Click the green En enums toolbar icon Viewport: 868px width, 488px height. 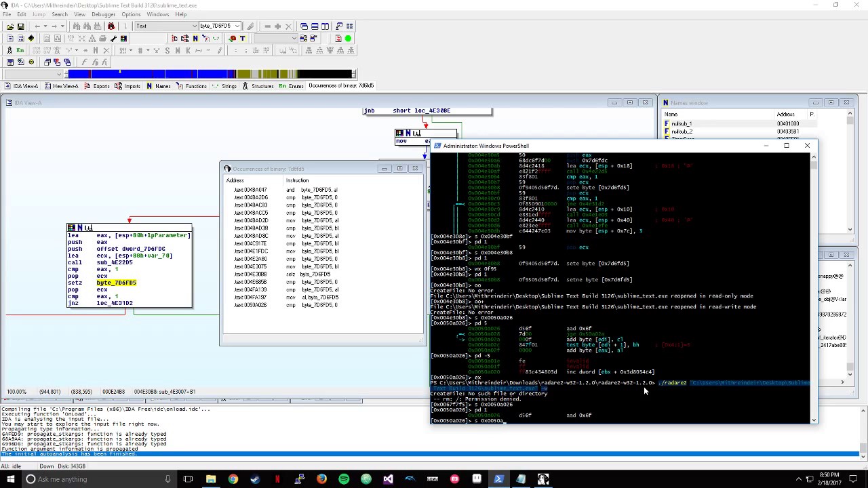20,50
